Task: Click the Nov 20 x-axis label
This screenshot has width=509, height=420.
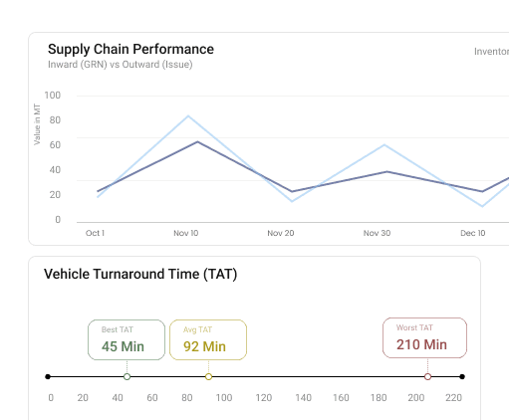Action: click(x=281, y=233)
